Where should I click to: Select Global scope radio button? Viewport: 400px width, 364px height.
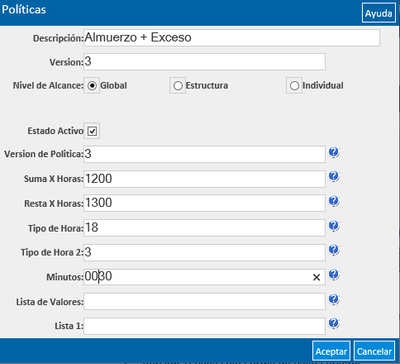click(x=92, y=86)
